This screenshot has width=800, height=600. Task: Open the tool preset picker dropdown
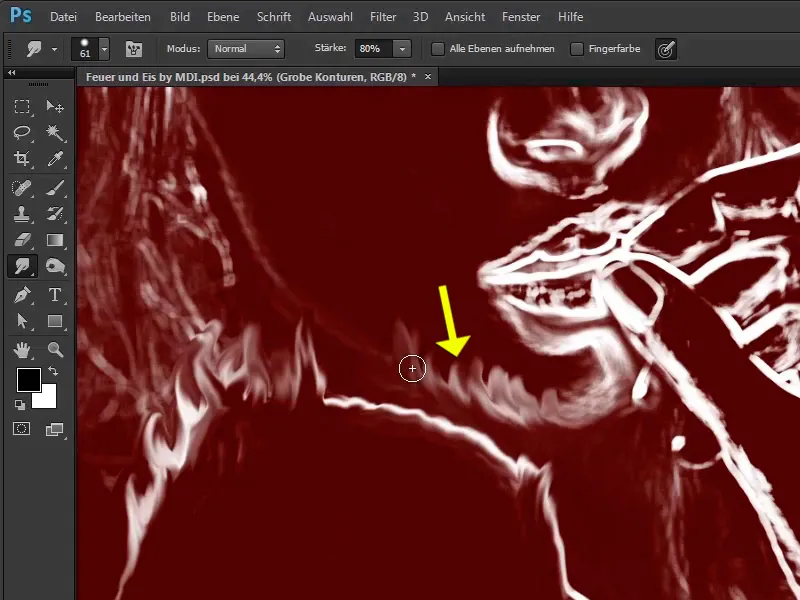click(x=54, y=49)
